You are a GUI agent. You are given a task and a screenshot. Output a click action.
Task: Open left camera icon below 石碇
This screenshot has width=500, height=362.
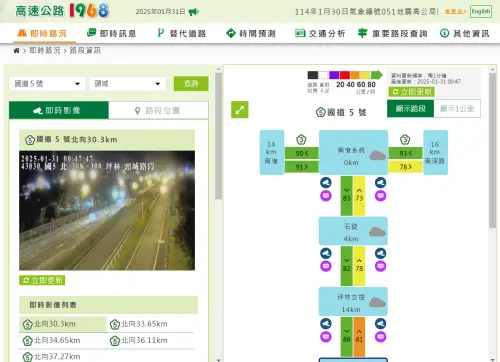point(326,253)
